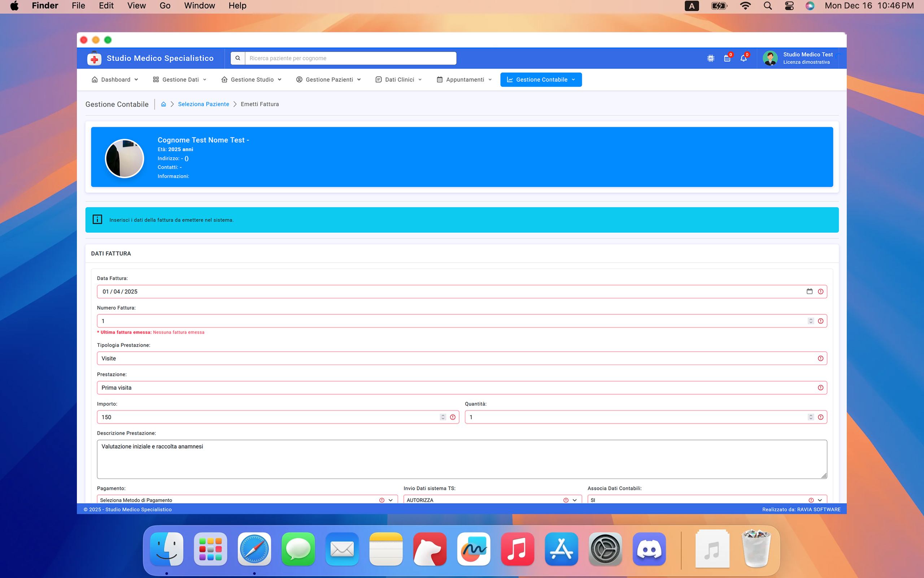Viewport: 924px width, 578px height.
Task: Click the user avatar in header
Action: pos(770,58)
